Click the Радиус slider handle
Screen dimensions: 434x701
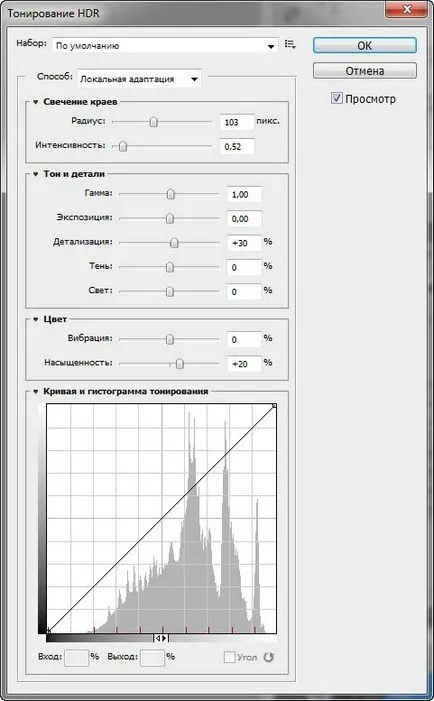pos(153,122)
